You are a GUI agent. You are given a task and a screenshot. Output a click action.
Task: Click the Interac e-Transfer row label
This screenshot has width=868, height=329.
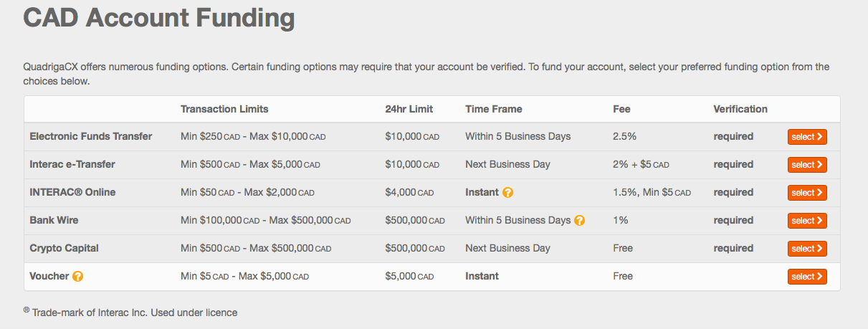point(72,164)
